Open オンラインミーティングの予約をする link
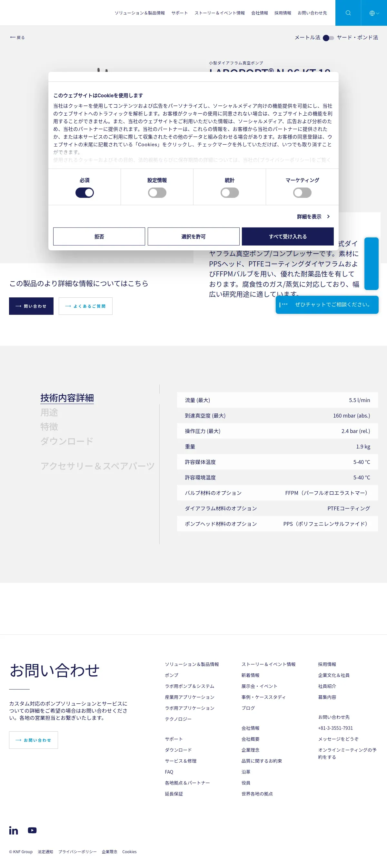The image size is (387, 868). [347, 753]
